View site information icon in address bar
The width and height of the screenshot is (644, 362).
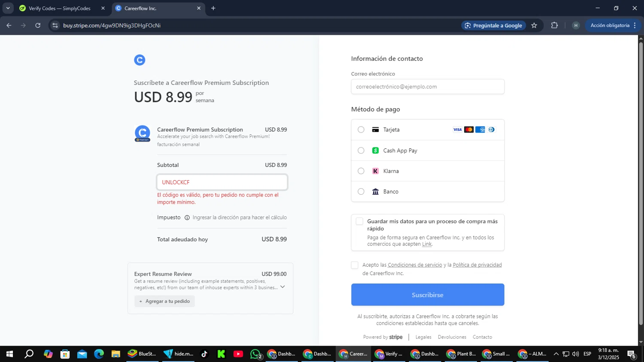tap(55, 25)
